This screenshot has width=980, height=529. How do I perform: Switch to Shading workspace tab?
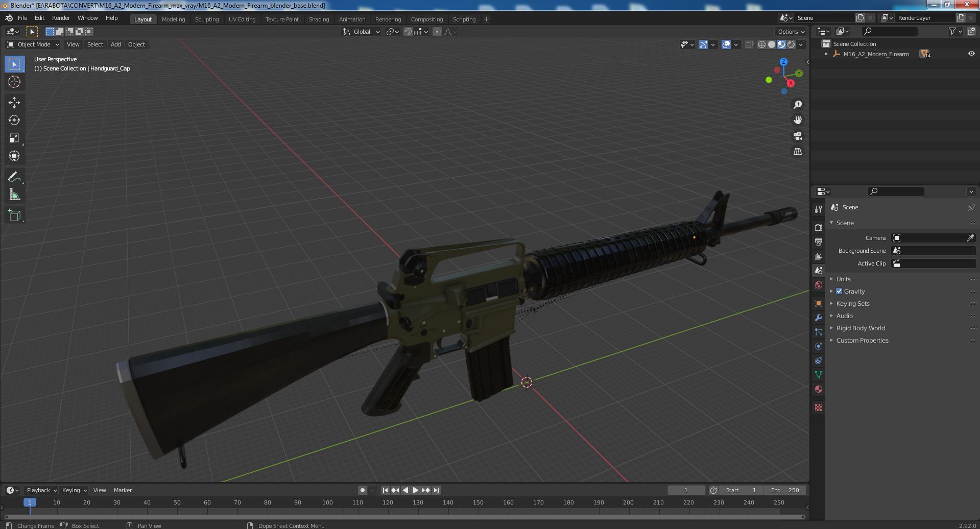[319, 19]
